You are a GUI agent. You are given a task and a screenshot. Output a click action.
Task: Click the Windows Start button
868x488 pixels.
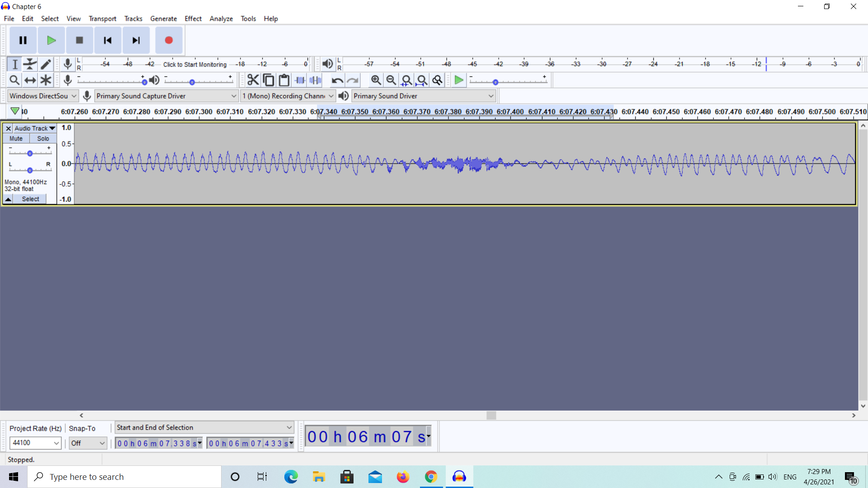click(x=14, y=477)
